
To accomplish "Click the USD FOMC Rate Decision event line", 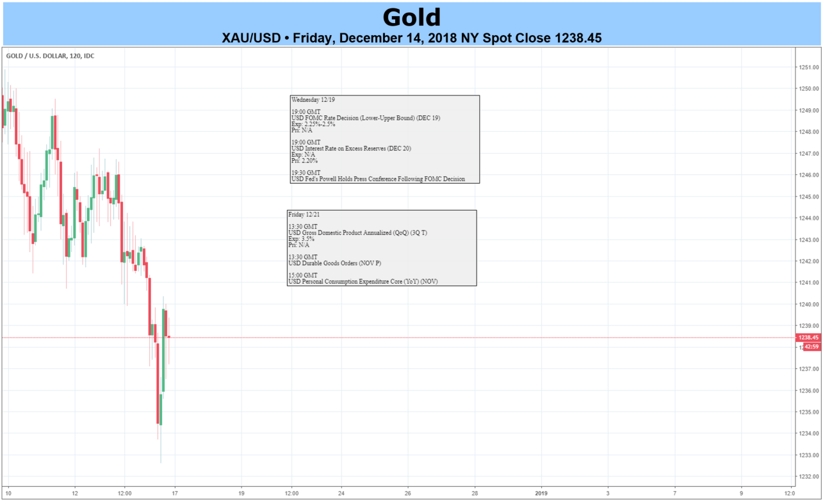I will pos(366,118).
